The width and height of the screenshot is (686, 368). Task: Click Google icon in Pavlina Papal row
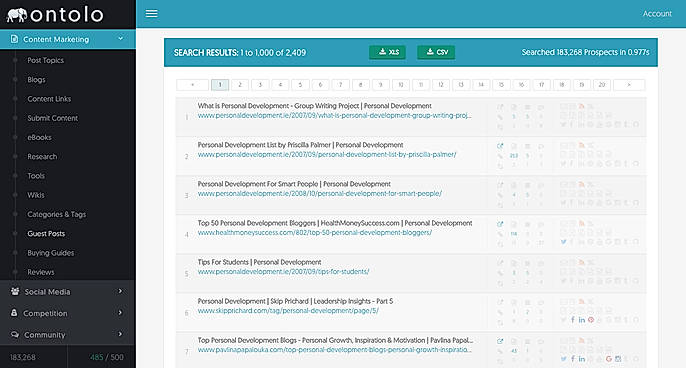(609, 359)
